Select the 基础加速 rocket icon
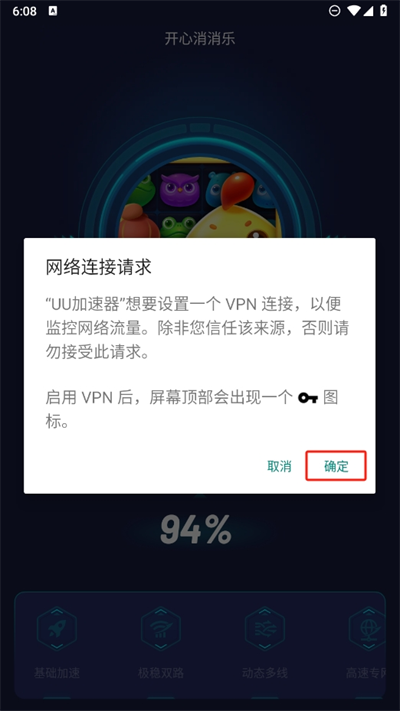The image size is (400, 711). [57, 628]
